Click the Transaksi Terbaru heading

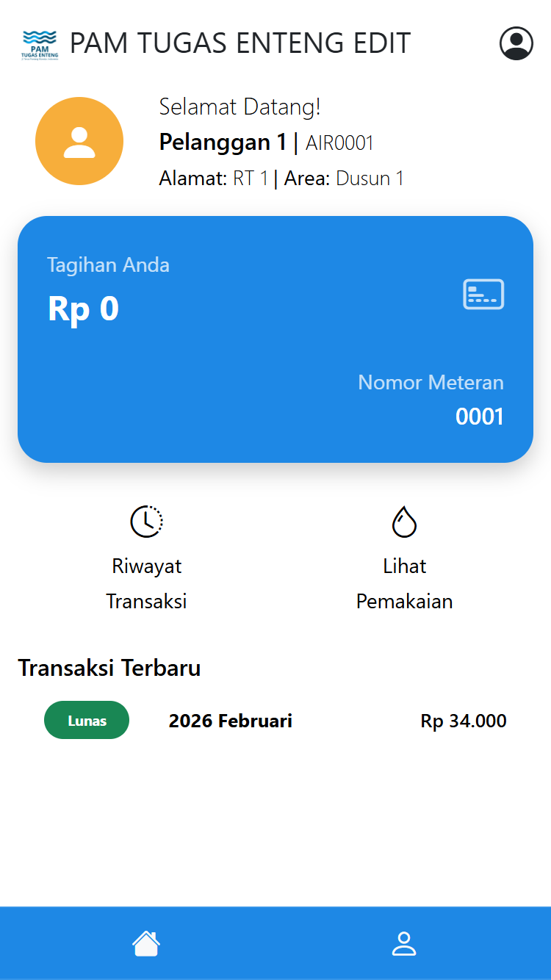(109, 668)
